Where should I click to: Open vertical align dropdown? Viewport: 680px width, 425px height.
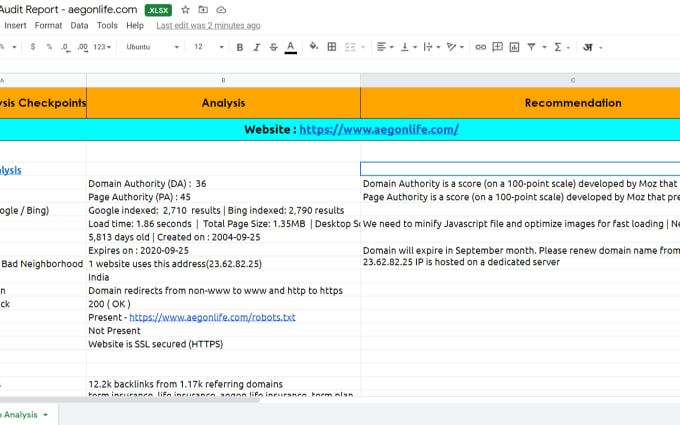408,47
